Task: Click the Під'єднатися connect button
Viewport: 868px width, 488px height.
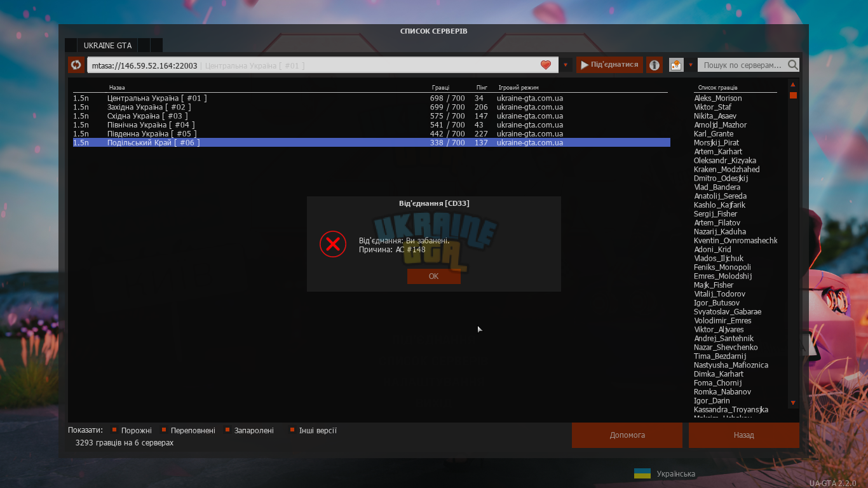Action: [609, 65]
